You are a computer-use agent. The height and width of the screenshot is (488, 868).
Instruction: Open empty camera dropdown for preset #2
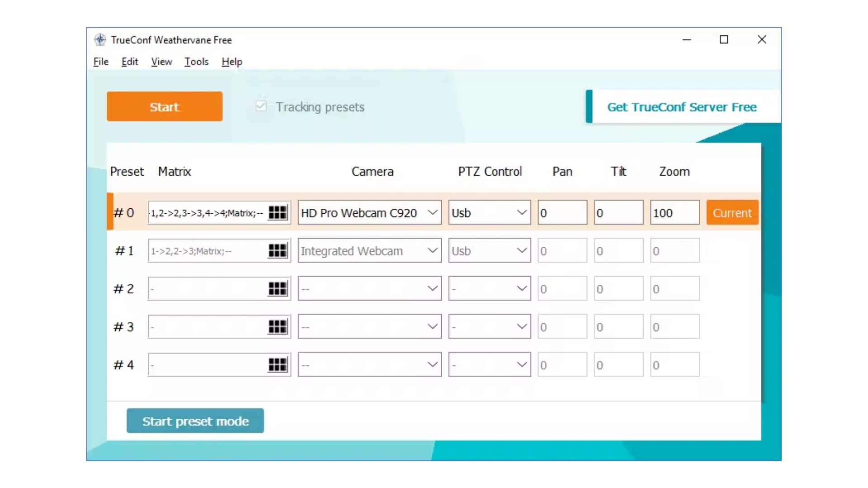369,288
